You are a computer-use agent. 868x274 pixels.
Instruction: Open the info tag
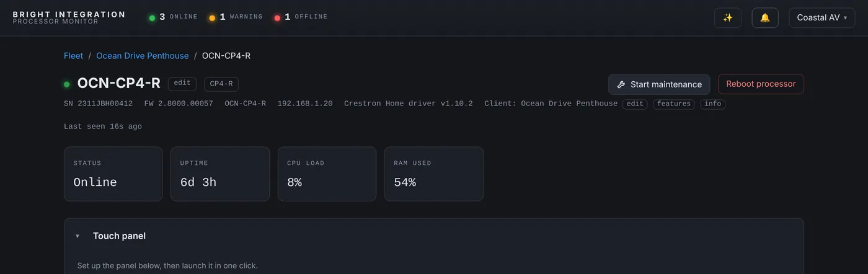point(713,104)
